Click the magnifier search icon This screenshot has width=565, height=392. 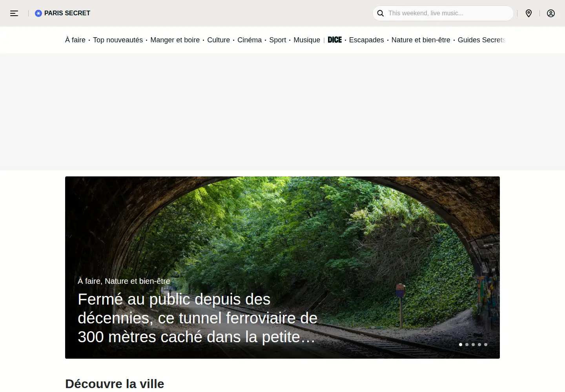click(x=381, y=13)
